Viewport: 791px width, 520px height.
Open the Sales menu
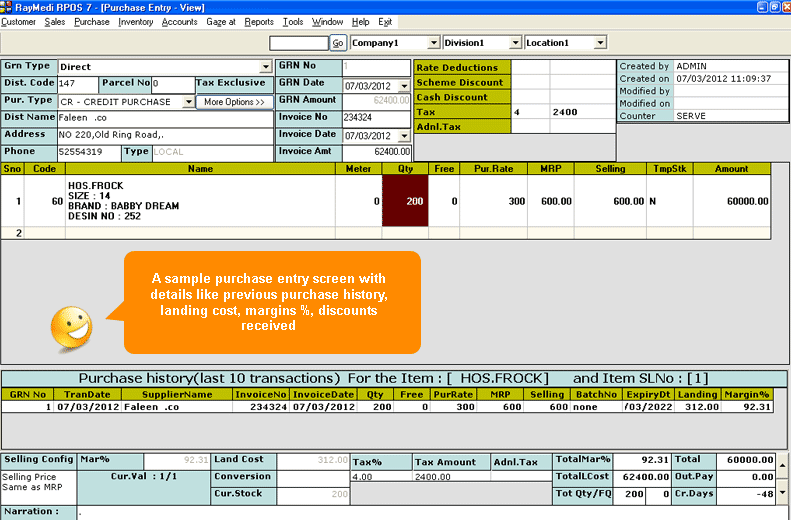point(54,22)
